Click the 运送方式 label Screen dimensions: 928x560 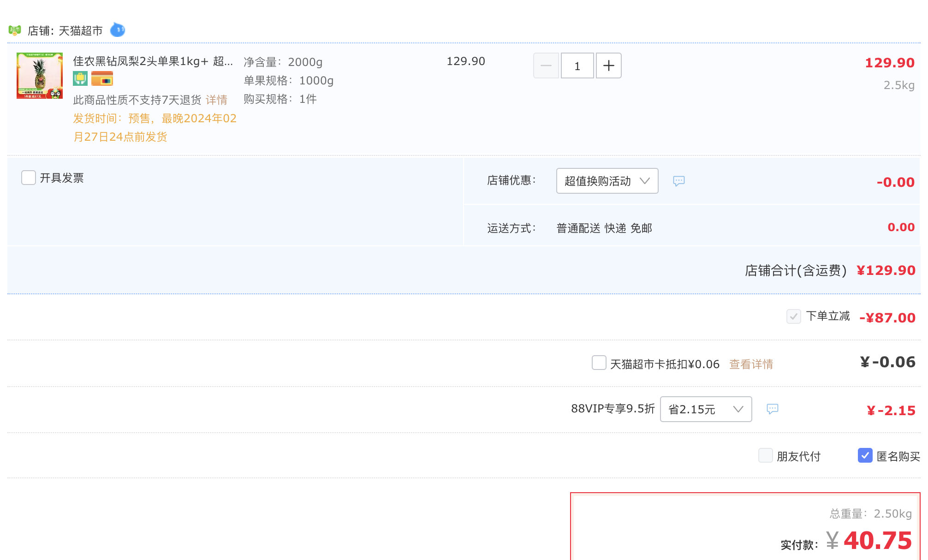[x=512, y=228]
